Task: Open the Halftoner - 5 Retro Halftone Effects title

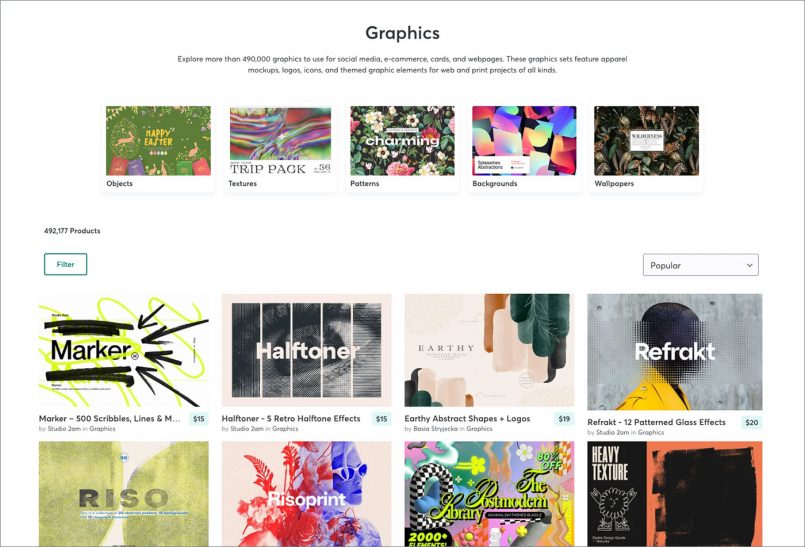Action: pos(291,419)
